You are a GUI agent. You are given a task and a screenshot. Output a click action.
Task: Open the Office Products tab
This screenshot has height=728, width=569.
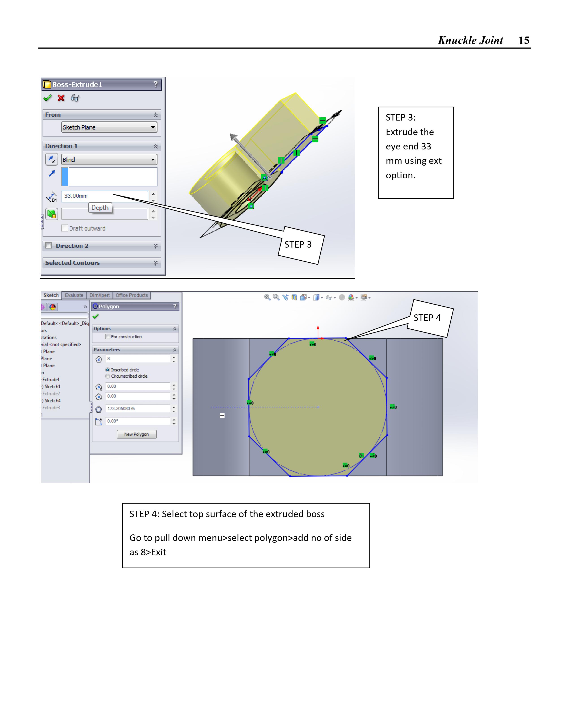132,295
